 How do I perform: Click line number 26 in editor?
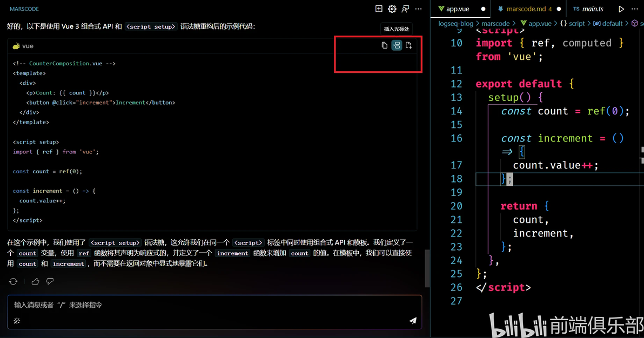pos(457,287)
